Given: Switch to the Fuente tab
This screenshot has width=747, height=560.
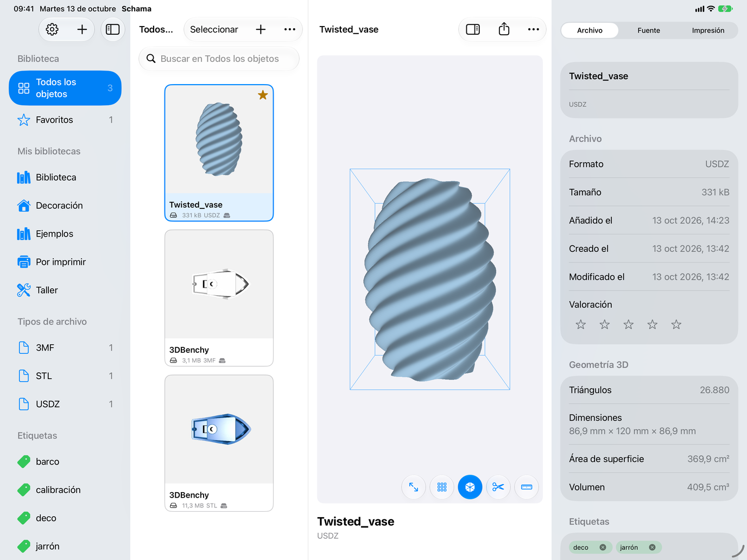Looking at the screenshot, I should [649, 30].
